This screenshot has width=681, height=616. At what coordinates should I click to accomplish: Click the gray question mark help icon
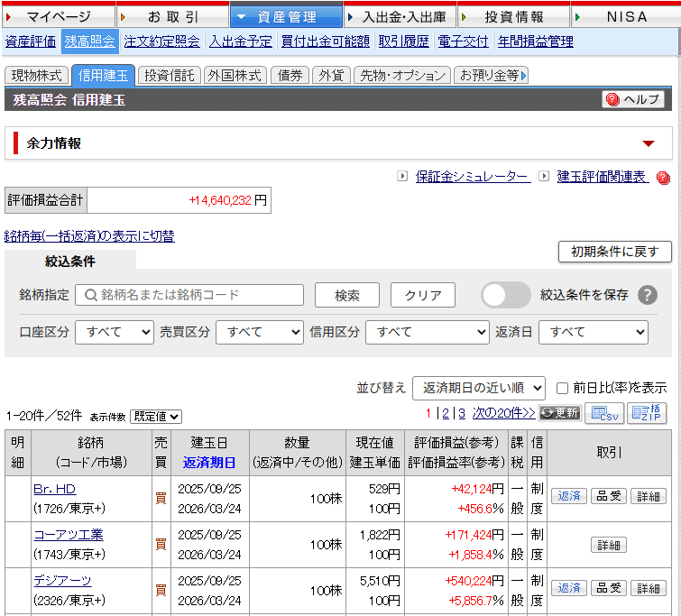(x=647, y=295)
